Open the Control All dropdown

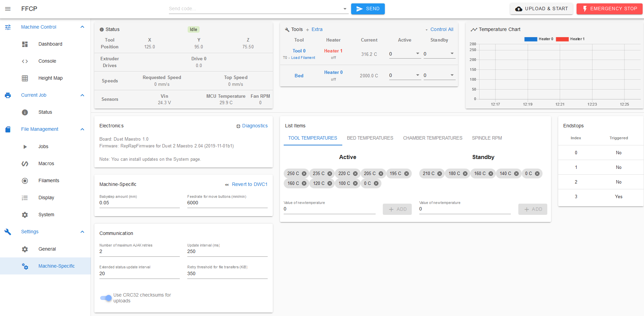point(439,30)
